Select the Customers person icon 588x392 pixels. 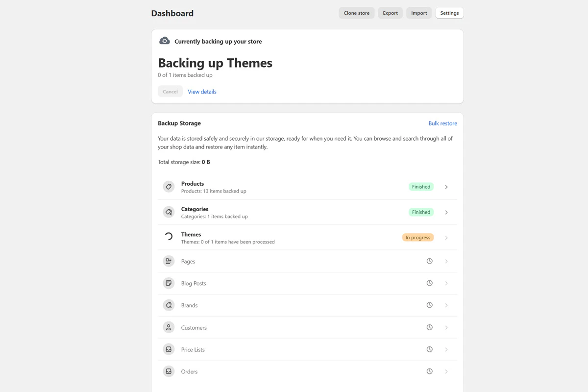tap(169, 327)
